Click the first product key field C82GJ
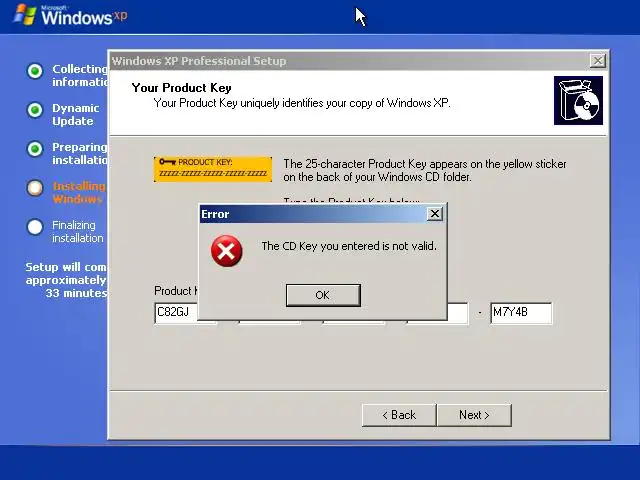The width and height of the screenshot is (640, 480). point(176,313)
